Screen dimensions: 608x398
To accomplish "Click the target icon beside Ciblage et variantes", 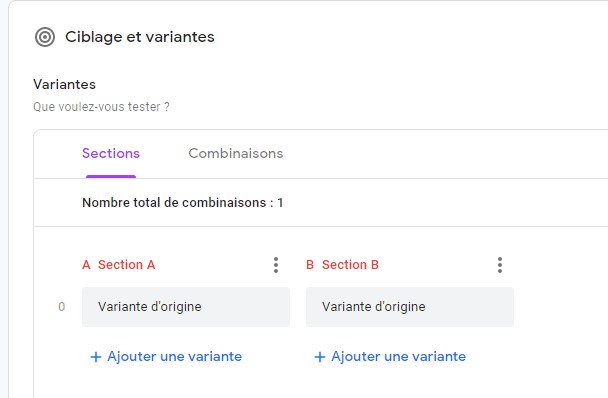I will click(x=45, y=37).
